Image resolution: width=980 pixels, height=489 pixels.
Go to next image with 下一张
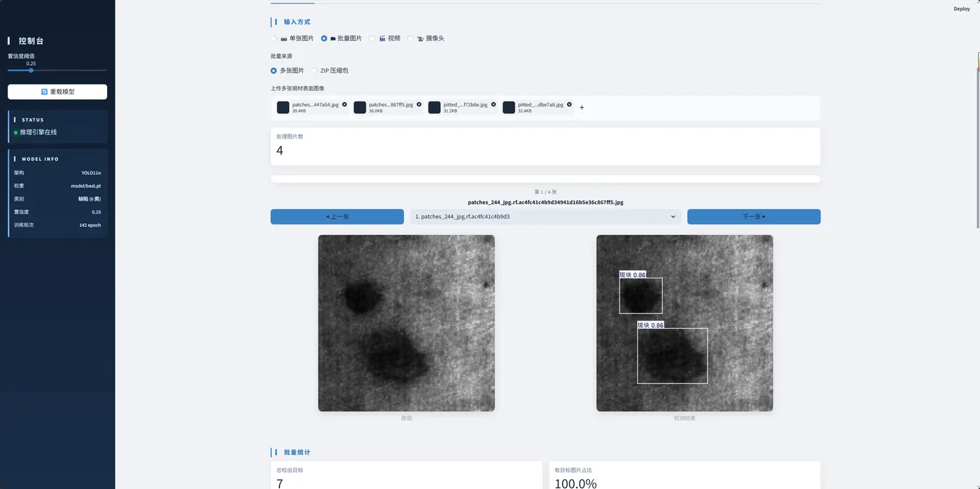[x=754, y=217]
